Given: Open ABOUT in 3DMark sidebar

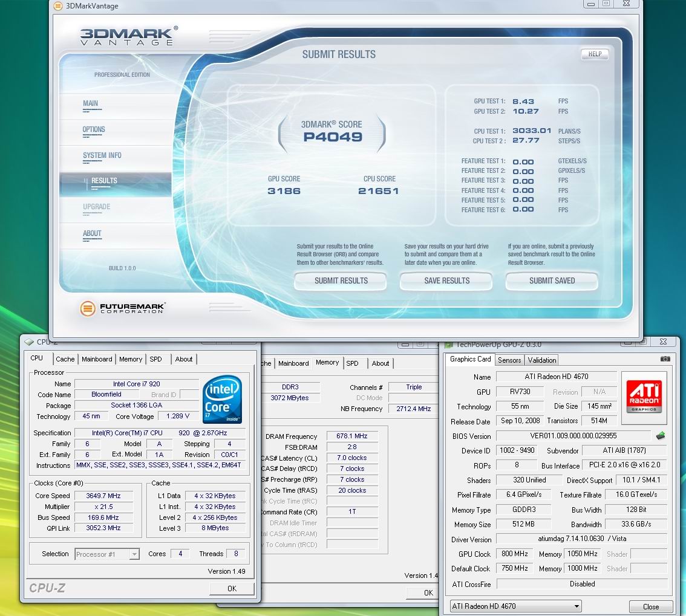Looking at the screenshot, I should pyautogui.click(x=92, y=233).
